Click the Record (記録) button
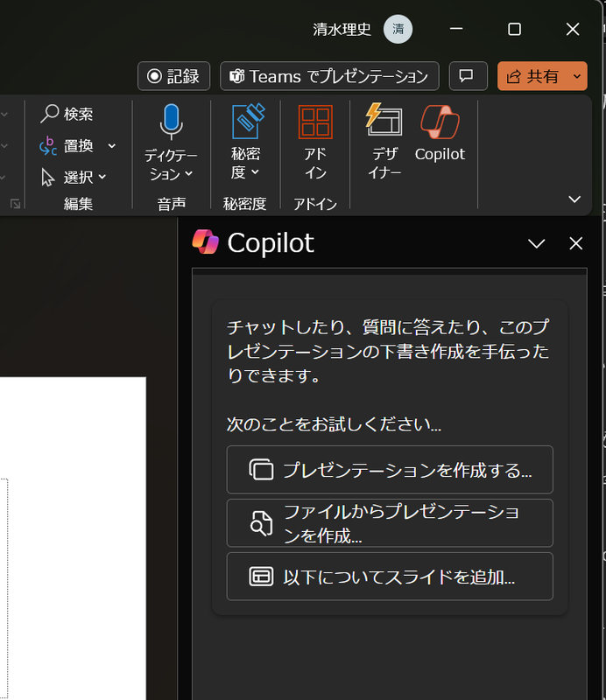The height and width of the screenshot is (700, 606). pos(174,76)
